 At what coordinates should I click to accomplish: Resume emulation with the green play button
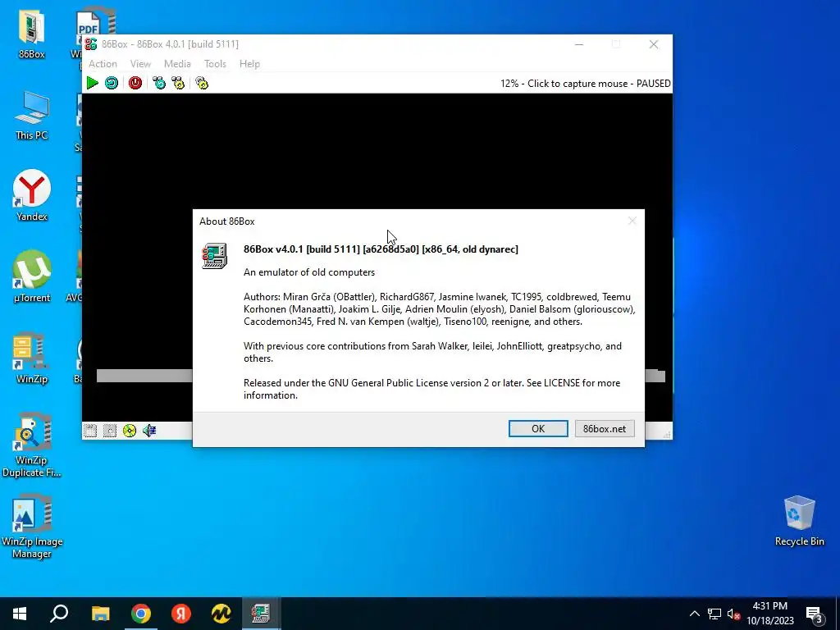(92, 83)
